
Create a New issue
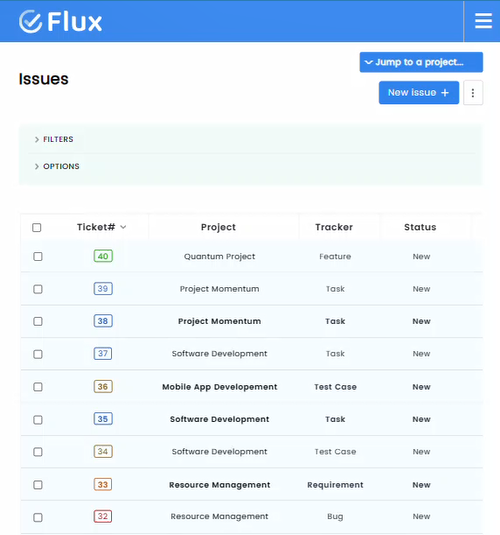(x=419, y=93)
